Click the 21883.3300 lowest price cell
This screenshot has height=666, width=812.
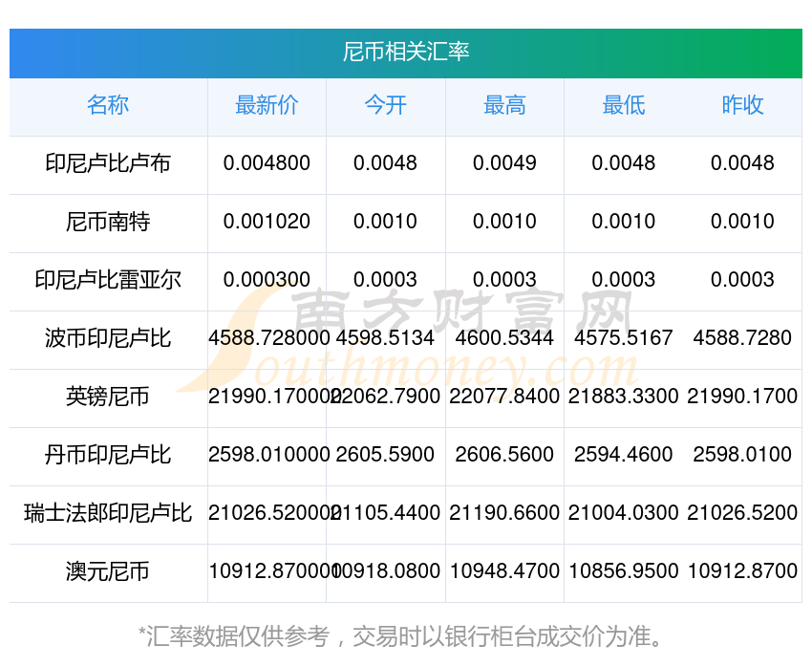(623, 397)
